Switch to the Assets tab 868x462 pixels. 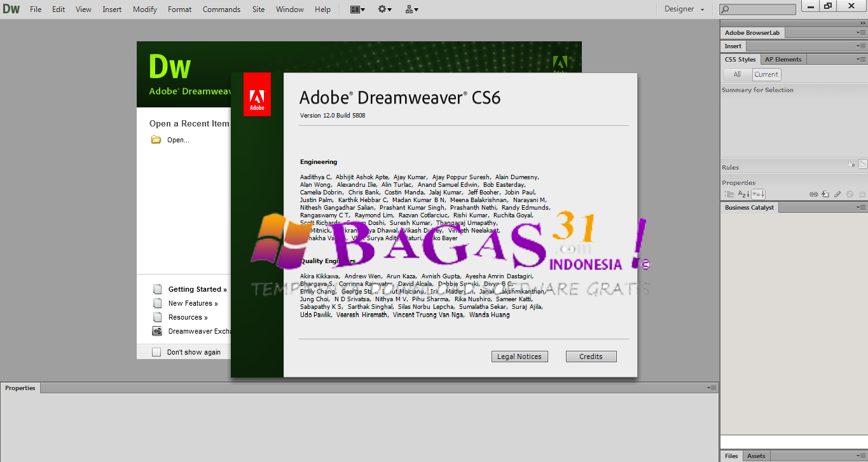pyautogui.click(x=756, y=456)
